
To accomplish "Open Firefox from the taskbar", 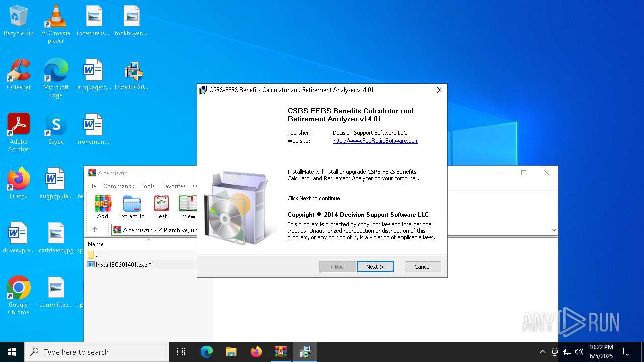I will 256,352.
